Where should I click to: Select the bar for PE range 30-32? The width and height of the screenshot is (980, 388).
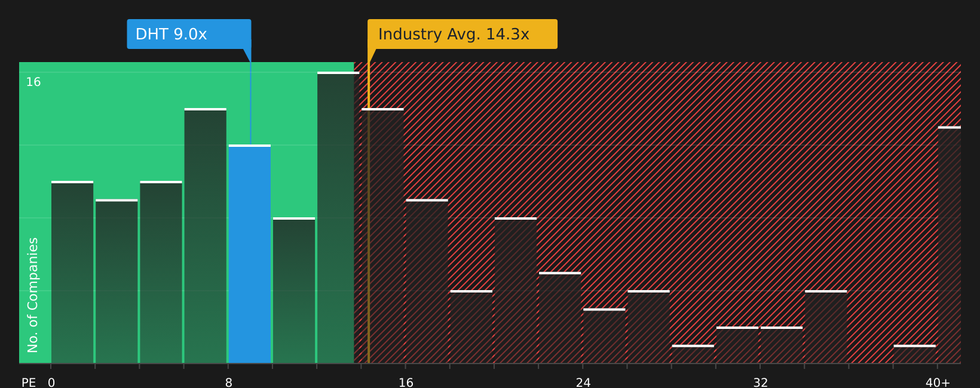click(737, 345)
